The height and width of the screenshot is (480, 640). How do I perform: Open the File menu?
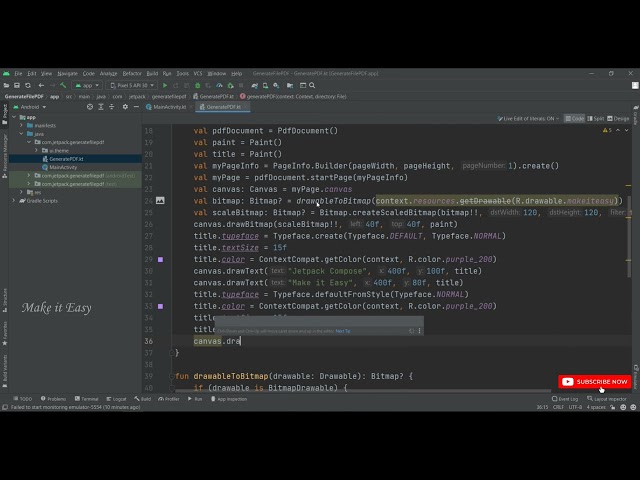(x=18, y=73)
